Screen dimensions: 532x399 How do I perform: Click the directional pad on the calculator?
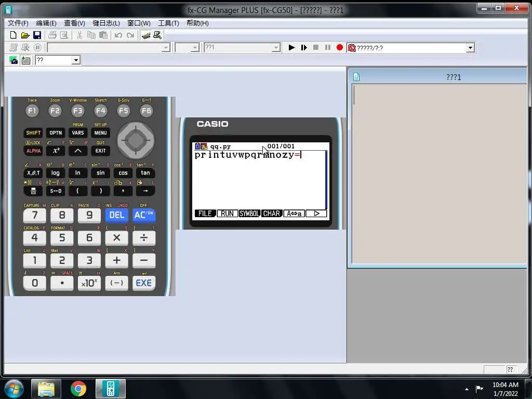pyautogui.click(x=136, y=140)
